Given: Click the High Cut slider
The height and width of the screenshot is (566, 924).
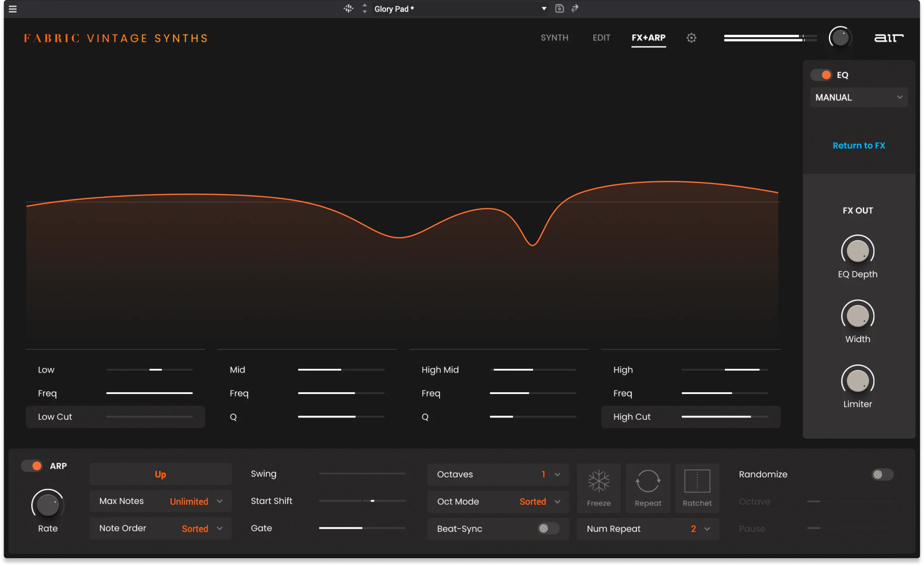Looking at the screenshot, I should tap(724, 417).
